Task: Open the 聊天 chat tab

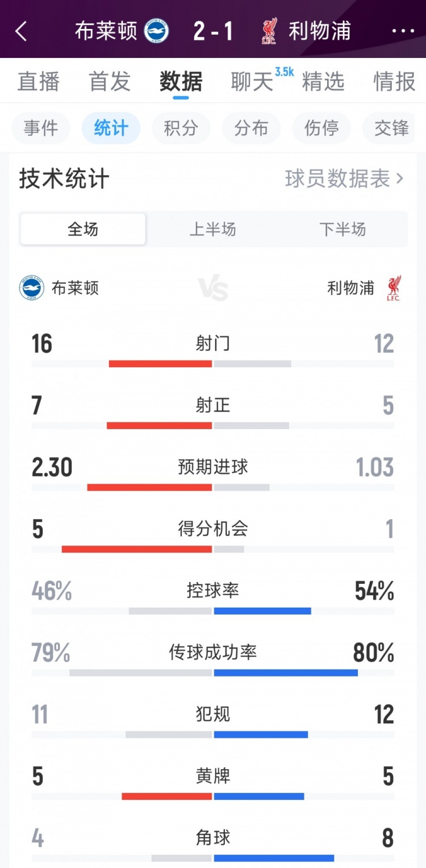Action: point(252,82)
